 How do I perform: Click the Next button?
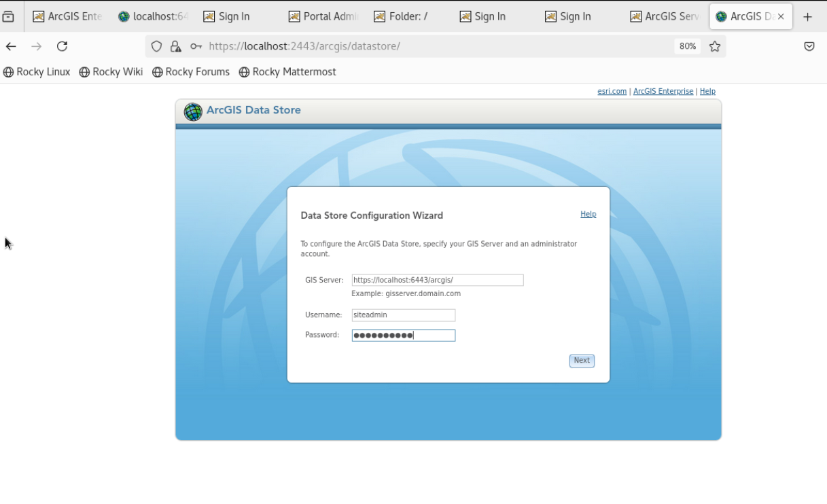pyautogui.click(x=582, y=361)
